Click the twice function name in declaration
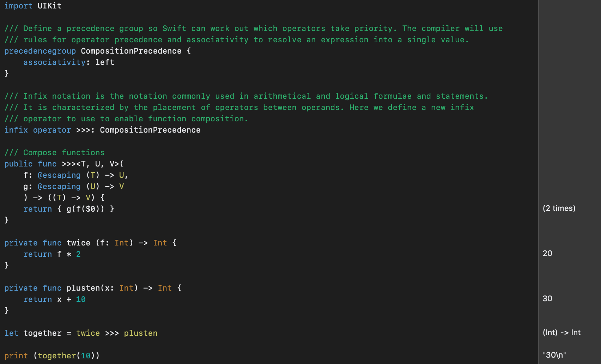The height and width of the screenshot is (364, 601). coord(78,243)
